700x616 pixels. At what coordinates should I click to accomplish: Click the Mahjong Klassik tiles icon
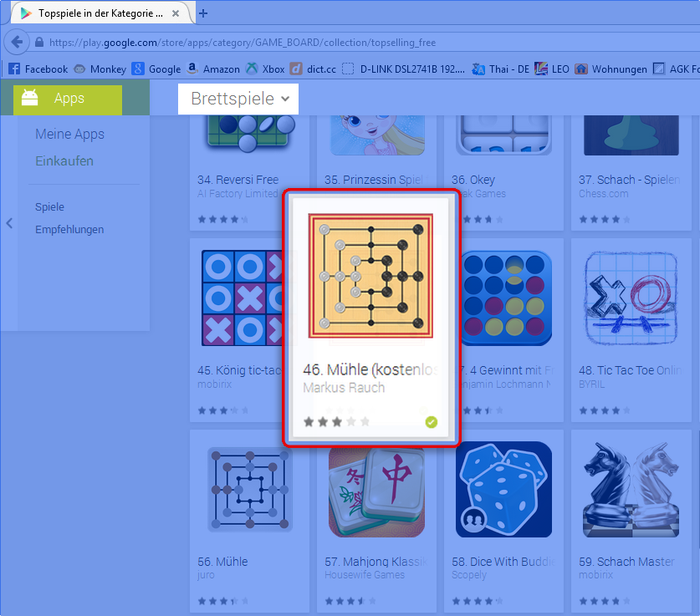point(377,491)
